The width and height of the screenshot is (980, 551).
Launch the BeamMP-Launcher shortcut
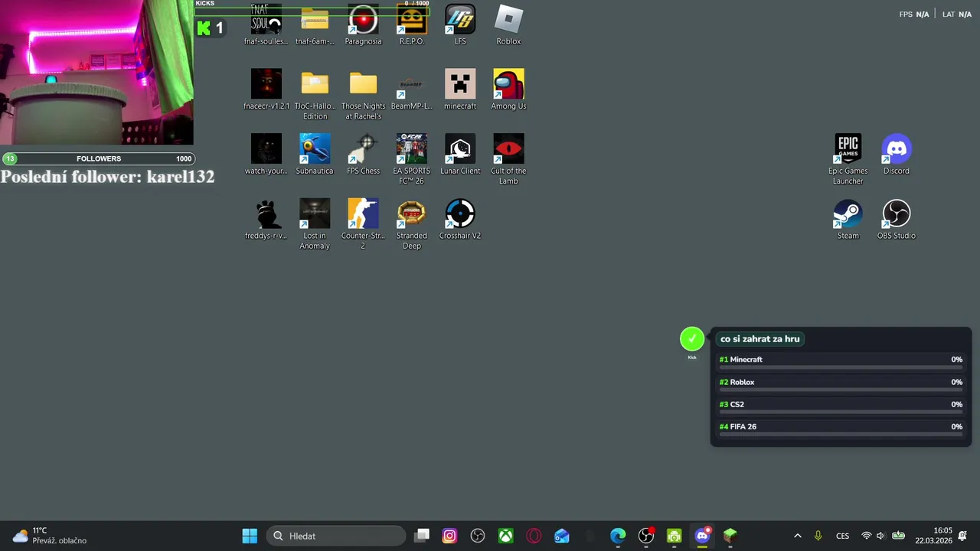[411, 90]
